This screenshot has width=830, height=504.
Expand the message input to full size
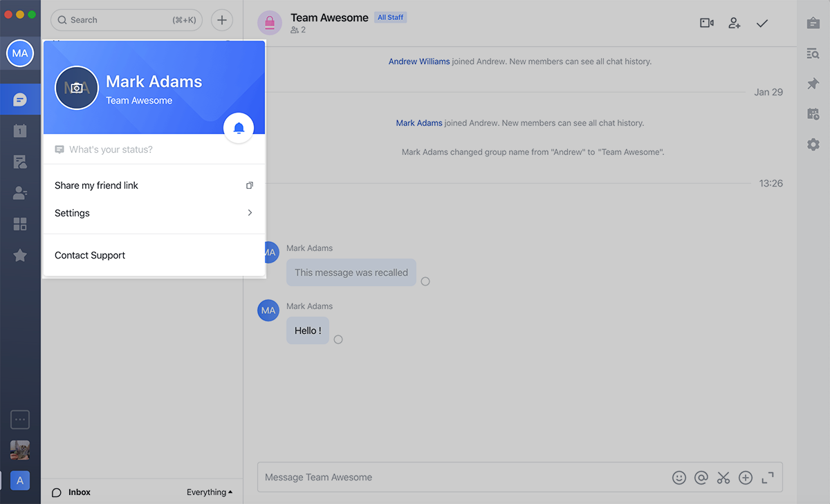coord(768,478)
